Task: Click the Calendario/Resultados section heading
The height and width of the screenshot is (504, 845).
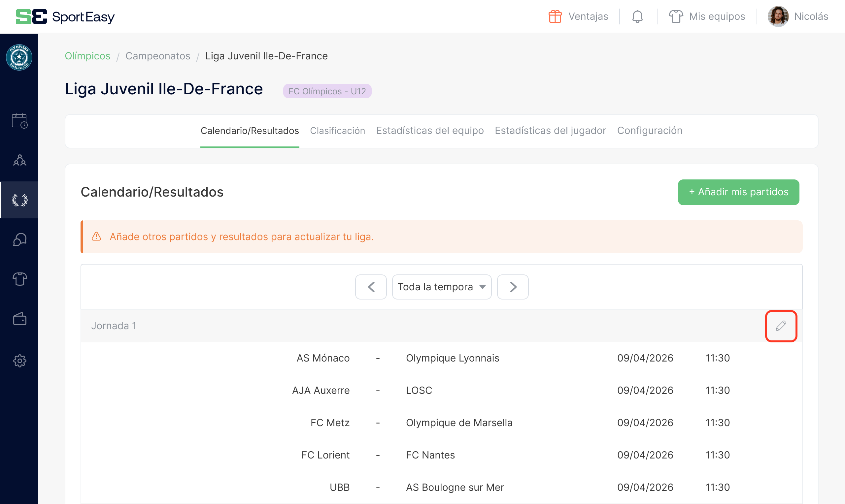Action: 152,192
